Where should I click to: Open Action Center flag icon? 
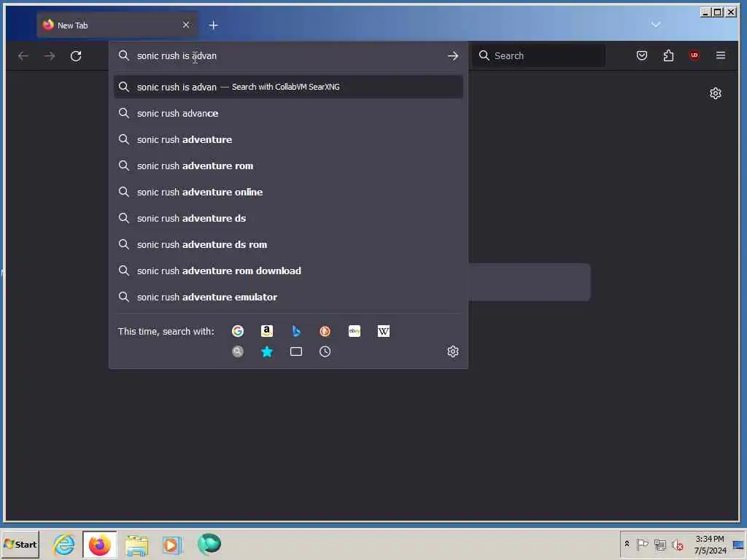(642, 544)
